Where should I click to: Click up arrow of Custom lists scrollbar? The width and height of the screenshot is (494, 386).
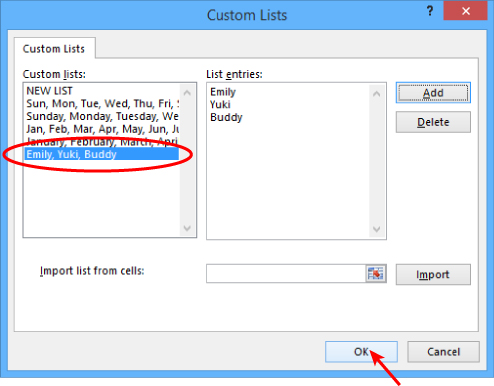click(x=187, y=93)
